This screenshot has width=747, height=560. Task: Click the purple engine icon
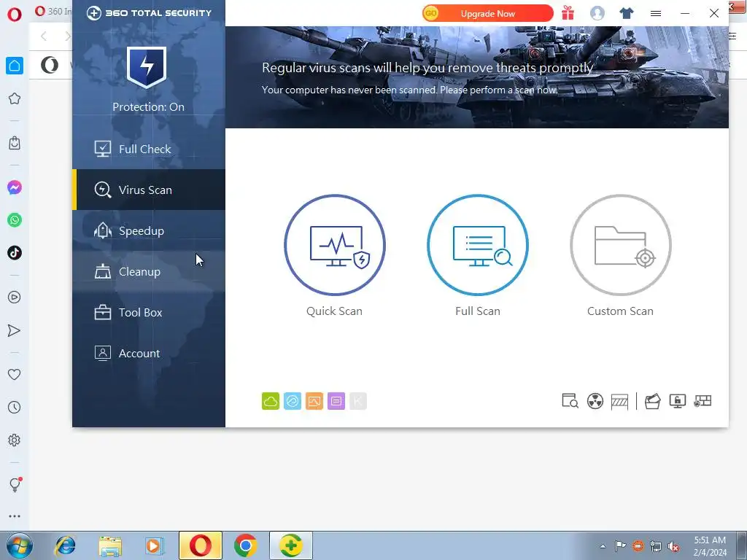point(336,401)
